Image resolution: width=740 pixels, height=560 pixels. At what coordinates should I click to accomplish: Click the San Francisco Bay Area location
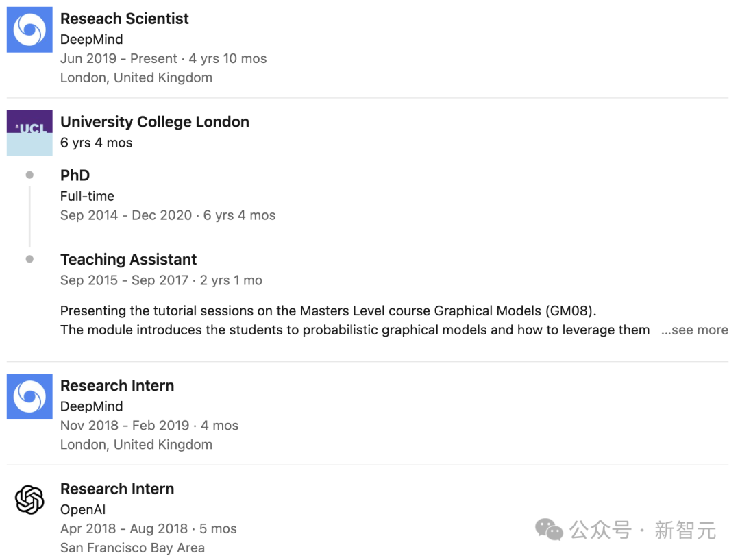133,548
